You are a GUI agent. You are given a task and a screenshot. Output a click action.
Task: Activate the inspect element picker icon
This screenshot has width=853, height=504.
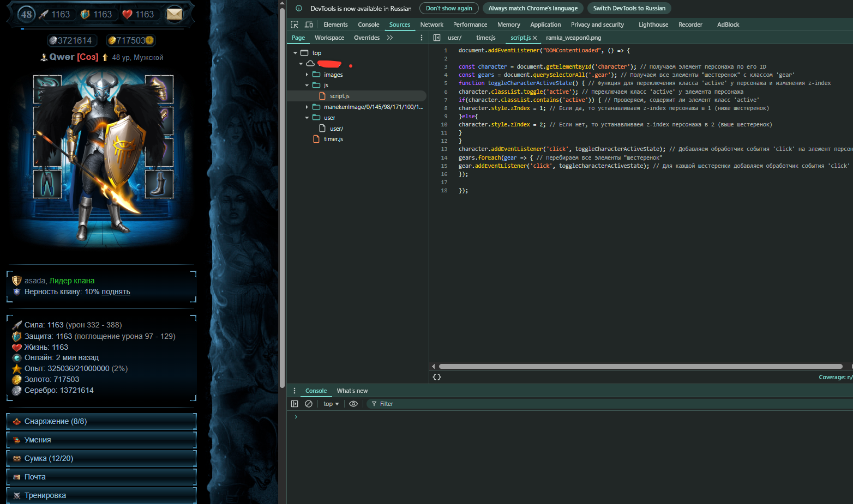tap(295, 25)
